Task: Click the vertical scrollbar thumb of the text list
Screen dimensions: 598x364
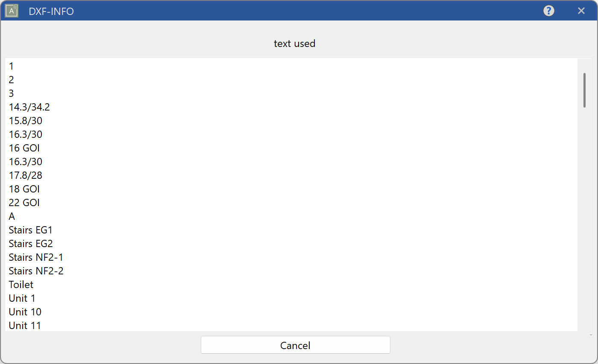Action: (x=584, y=90)
